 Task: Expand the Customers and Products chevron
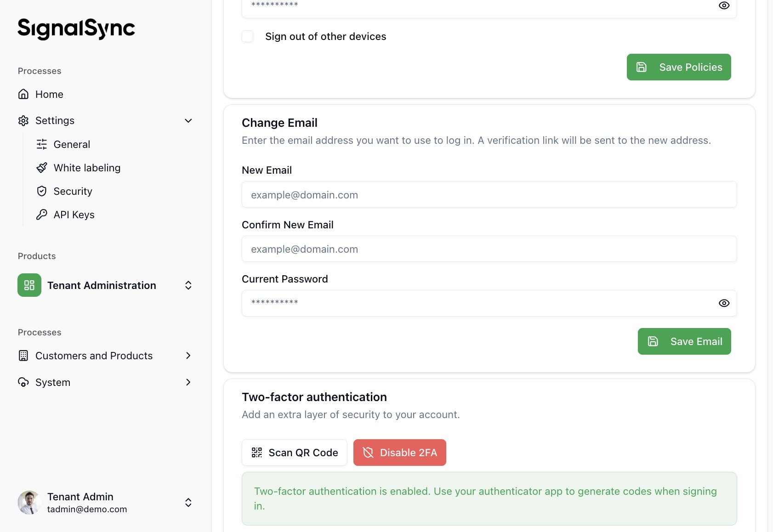coord(188,356)
